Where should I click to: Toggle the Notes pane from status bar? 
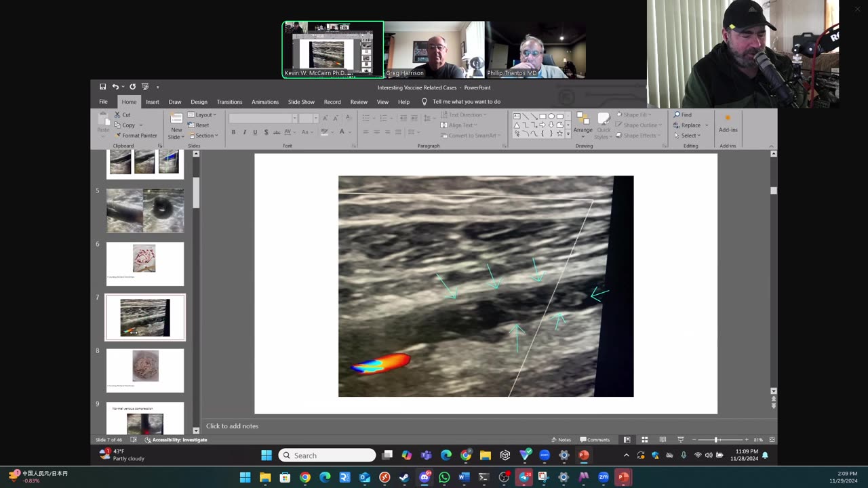[560, 440]
